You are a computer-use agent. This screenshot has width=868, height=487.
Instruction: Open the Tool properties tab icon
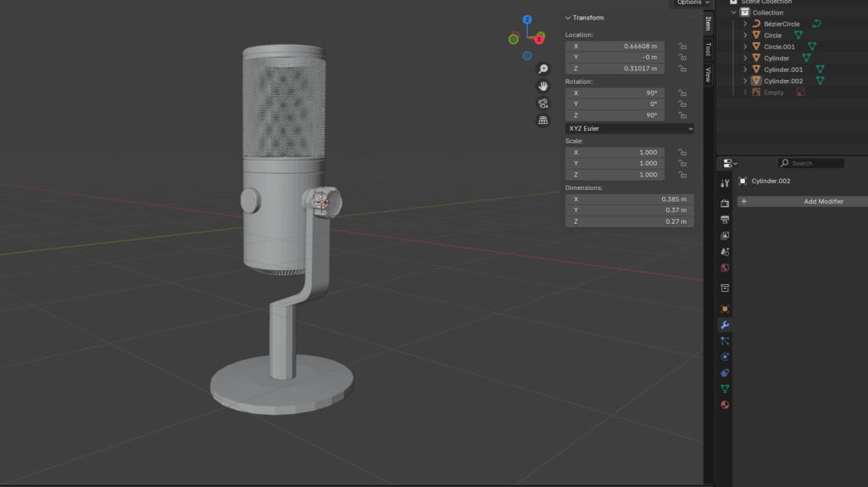pyautogui.click(x=725, y=183)
